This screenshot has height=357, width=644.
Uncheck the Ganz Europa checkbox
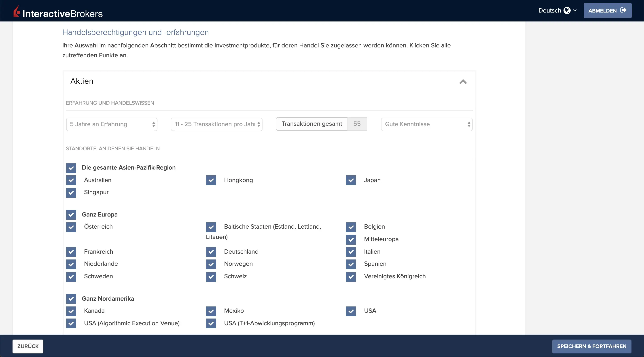(x=71, y=215)
